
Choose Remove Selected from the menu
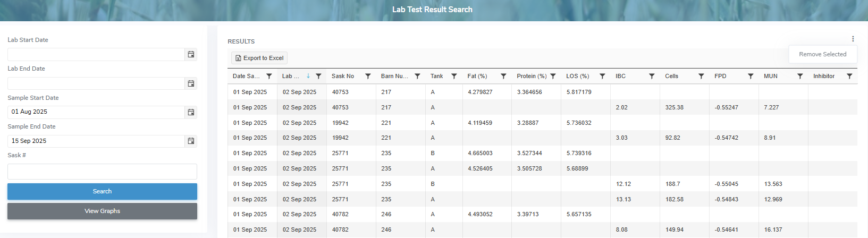[822, 54]
